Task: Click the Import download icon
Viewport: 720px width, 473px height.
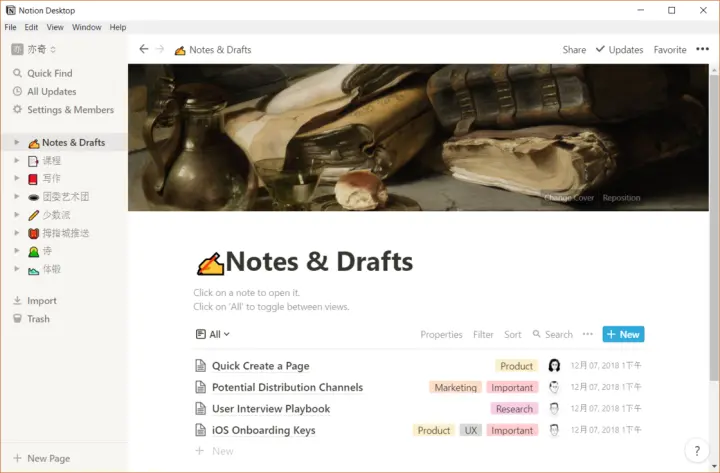Action: (x=17, y=300)
